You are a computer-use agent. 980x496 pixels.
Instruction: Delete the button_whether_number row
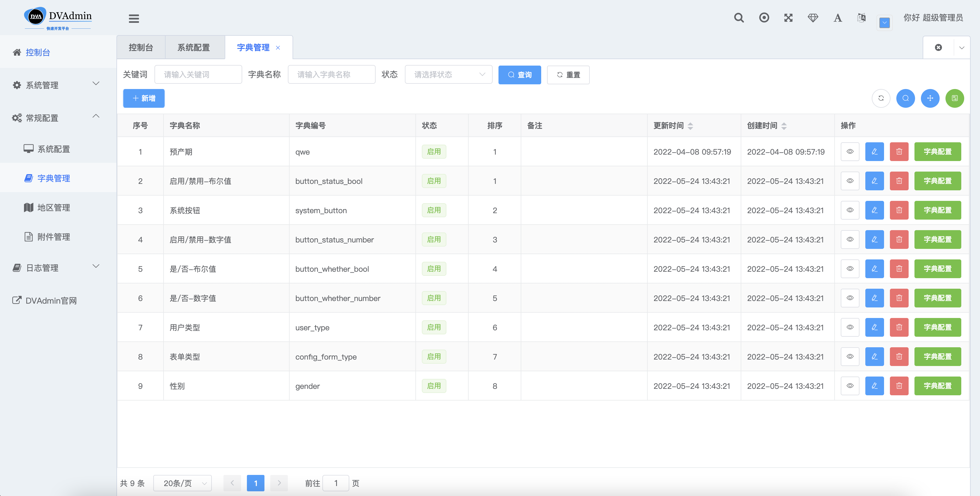899,298
